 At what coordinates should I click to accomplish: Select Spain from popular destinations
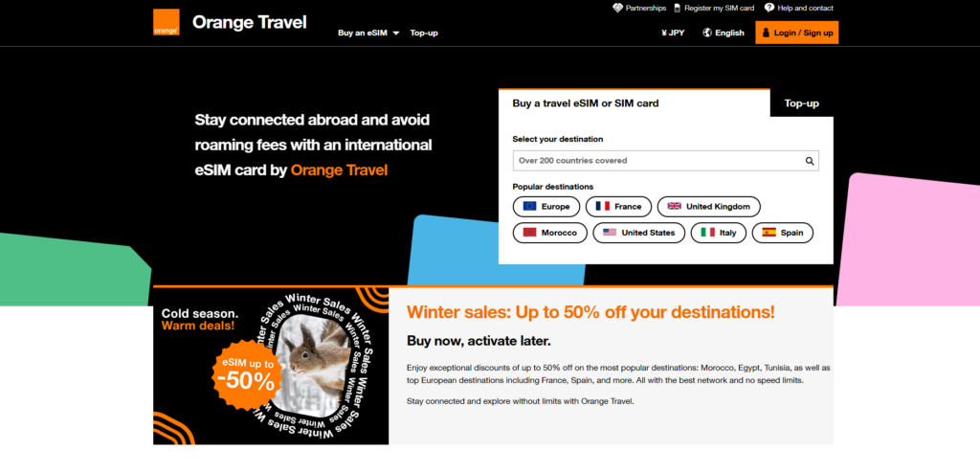[783, 233]
